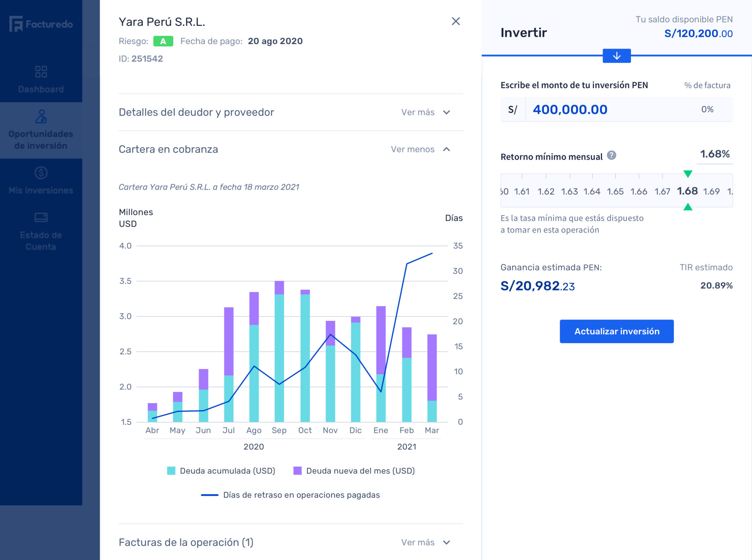Viewport: 752px width, 560px height.
Task: Click the estimated gain S/20,982.23
Action: tap(538, 286)
